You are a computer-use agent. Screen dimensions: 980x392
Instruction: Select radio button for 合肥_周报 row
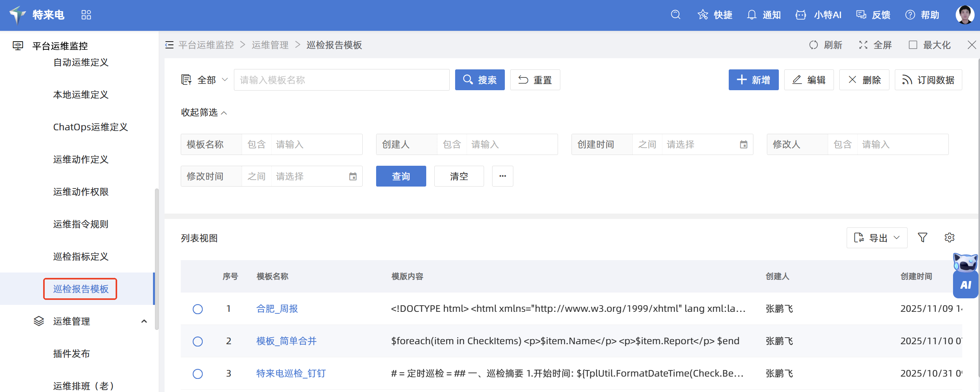pos(198,309)
